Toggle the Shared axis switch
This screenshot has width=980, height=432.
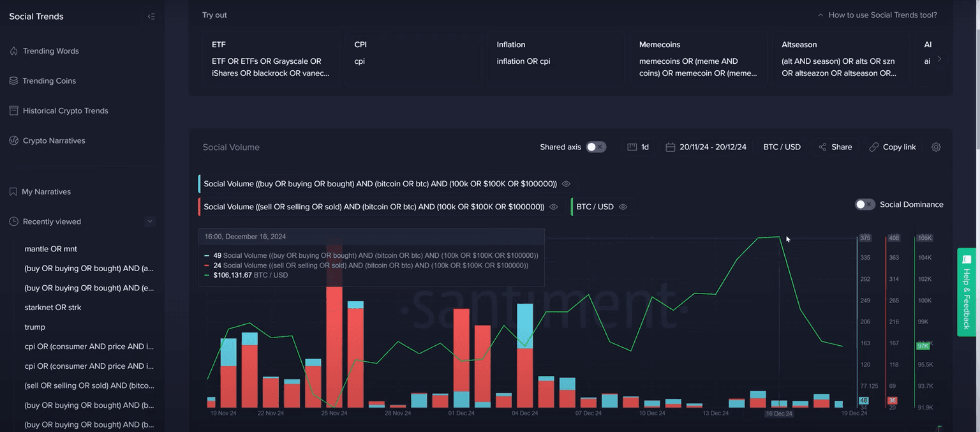pyautogui.click(x=596, y=147)
